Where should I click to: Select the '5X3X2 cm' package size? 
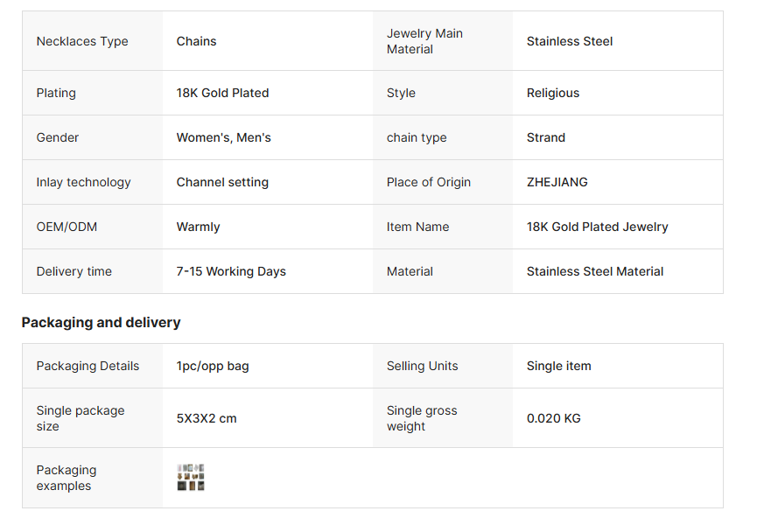[207, 418]
